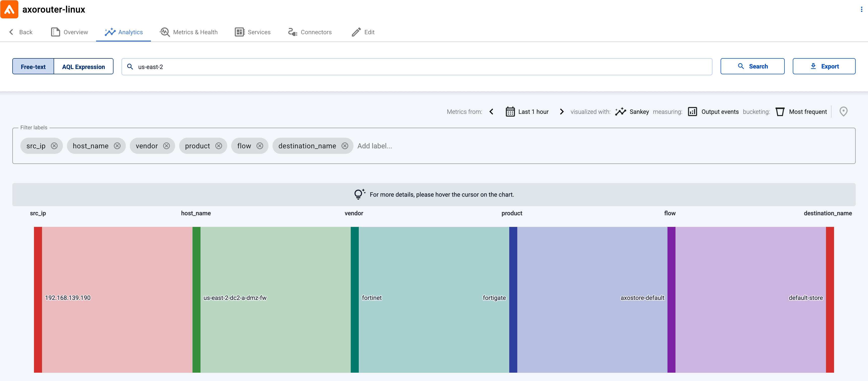Remove the vendor filter label

[x=167, y=146]
